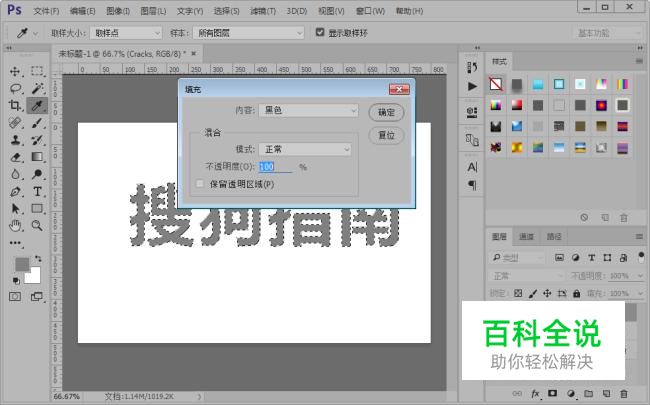Screen dimensions: 650x405
Task: Click 复位 in Fill dialog
Action: [386, 135]
